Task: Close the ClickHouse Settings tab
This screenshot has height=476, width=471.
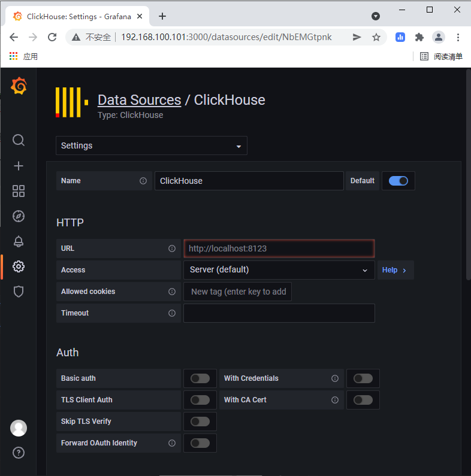Action: click(x=140, y=16)
